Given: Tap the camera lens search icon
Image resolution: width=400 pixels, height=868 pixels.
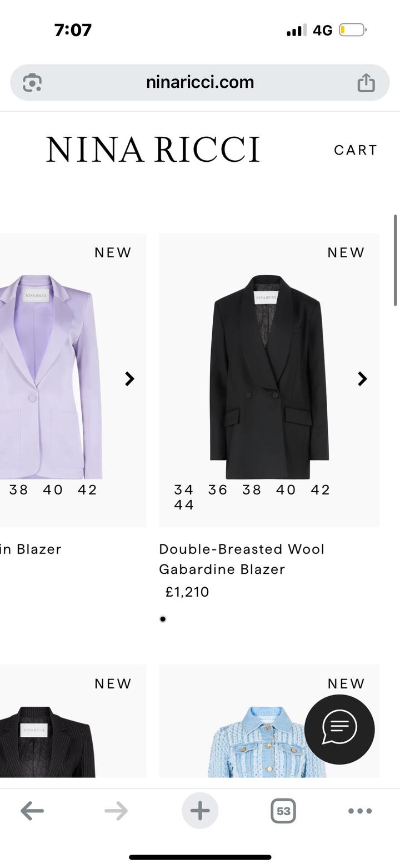Looking at the screenshot, I should (32, 83).
